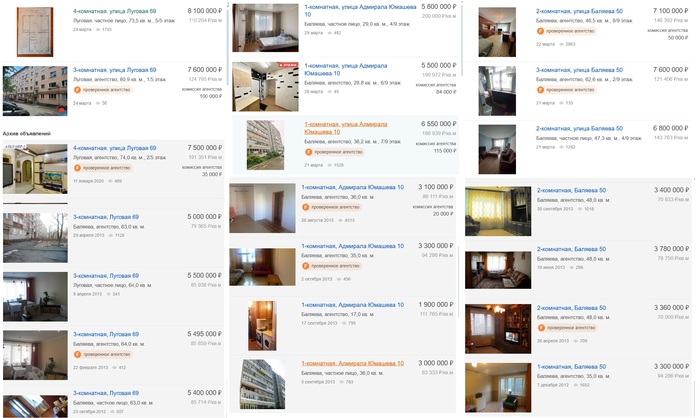
Task: Click verified agency badge on 5 495 000 ₽ listing
Action: tap(103, 354)
